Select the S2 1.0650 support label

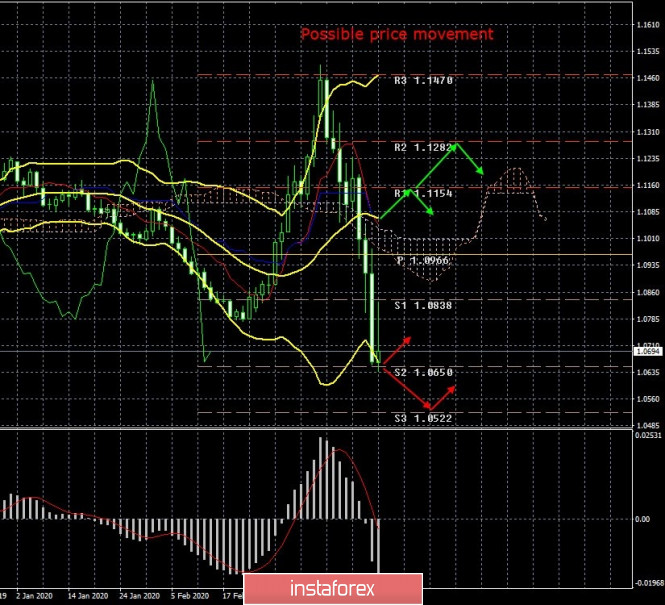[423, 373]
